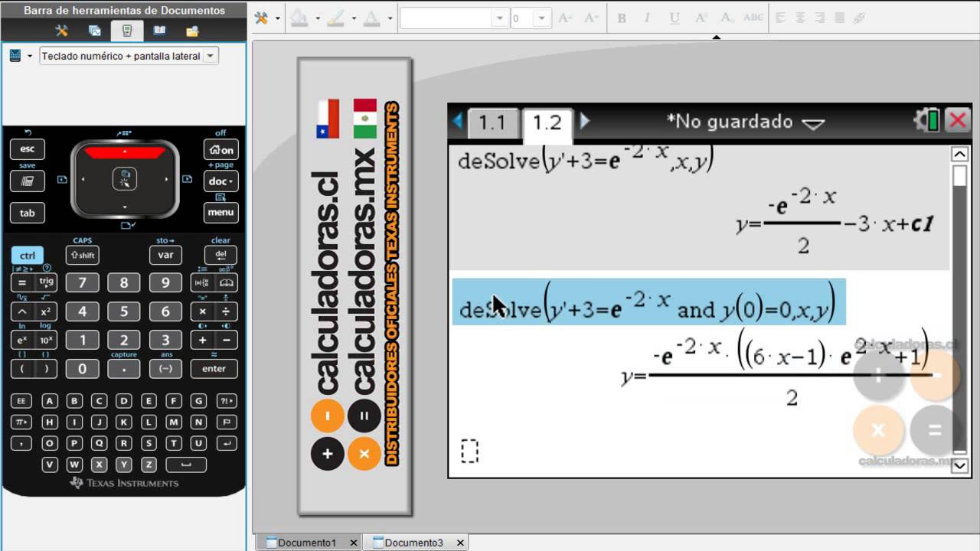Click the caret exponent key
The height and width of the screenshot is (551, 980).
coord(22,311)
